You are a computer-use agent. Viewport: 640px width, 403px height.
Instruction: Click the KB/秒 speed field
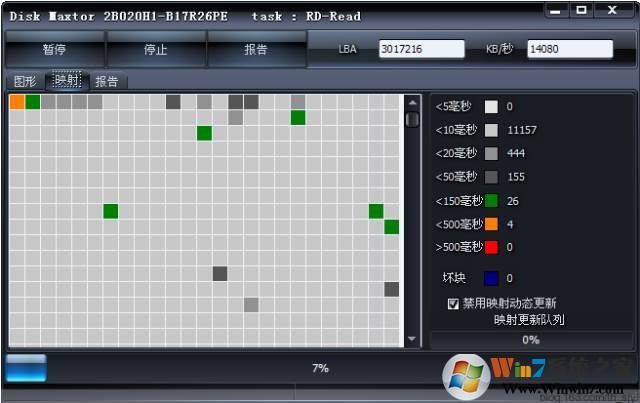(x=570, y=49)
